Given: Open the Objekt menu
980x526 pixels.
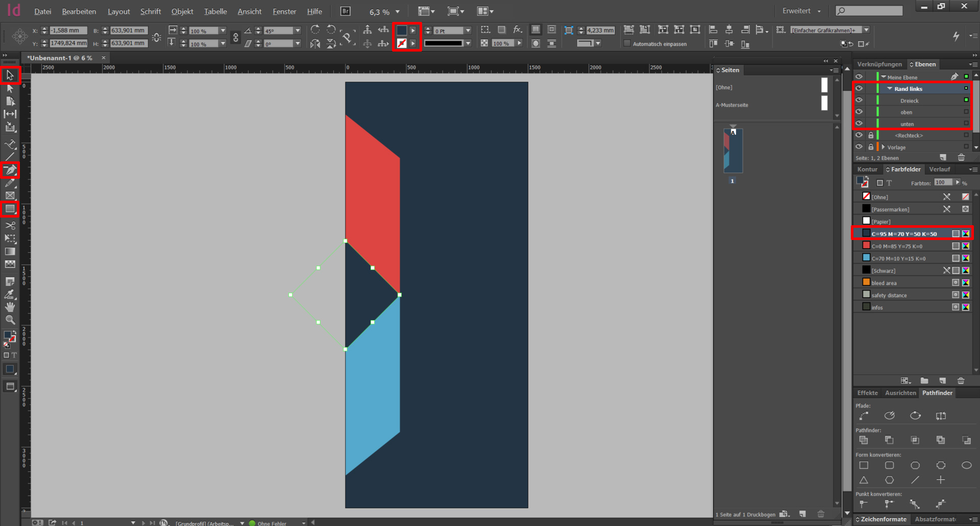Looking at the screenshot, I should click(x=182, y=11).
